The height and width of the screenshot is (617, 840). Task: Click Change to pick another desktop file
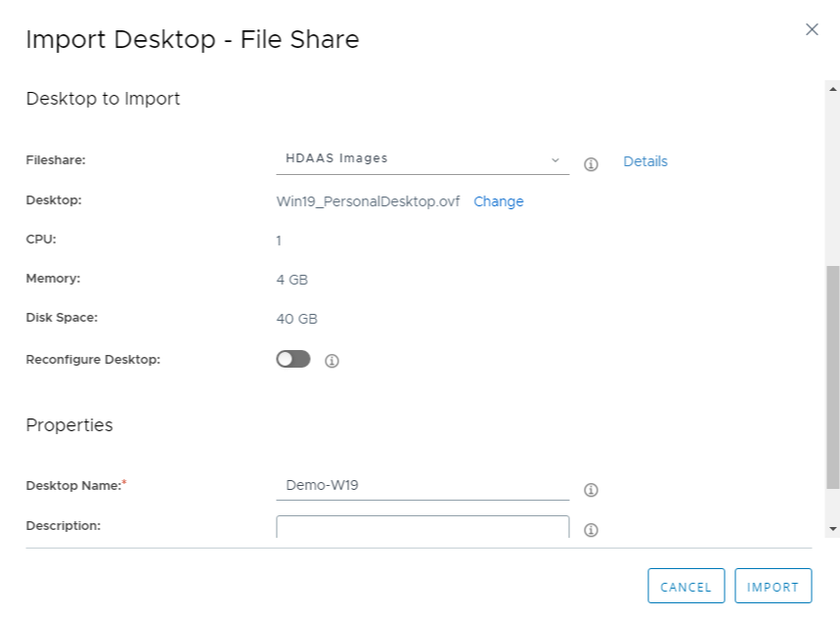tap(499, 201)
